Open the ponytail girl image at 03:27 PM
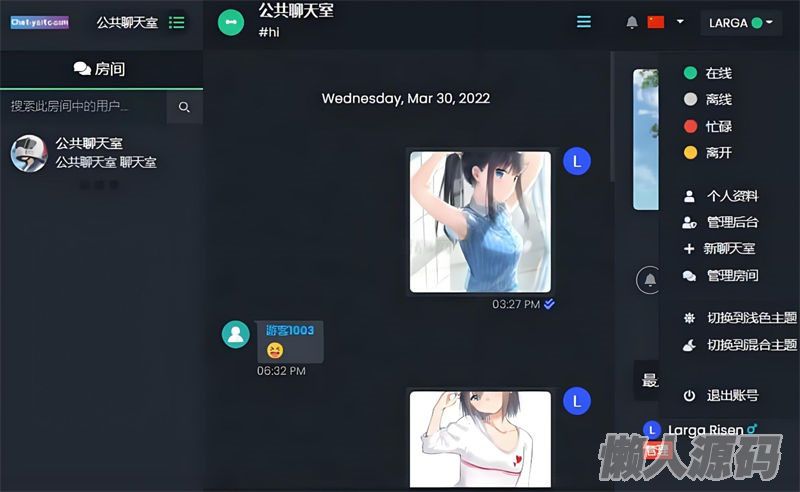Screen dimensions: 800x492 pos(480,222)
